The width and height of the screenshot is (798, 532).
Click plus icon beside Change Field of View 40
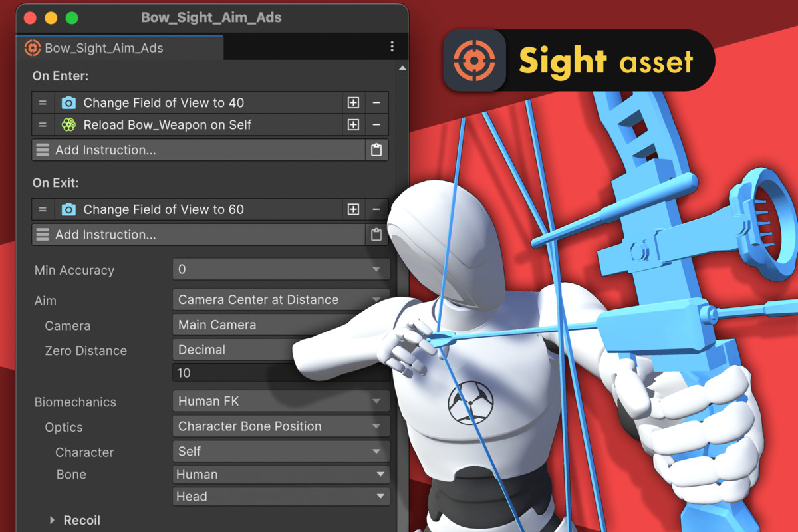pos(353,103)
